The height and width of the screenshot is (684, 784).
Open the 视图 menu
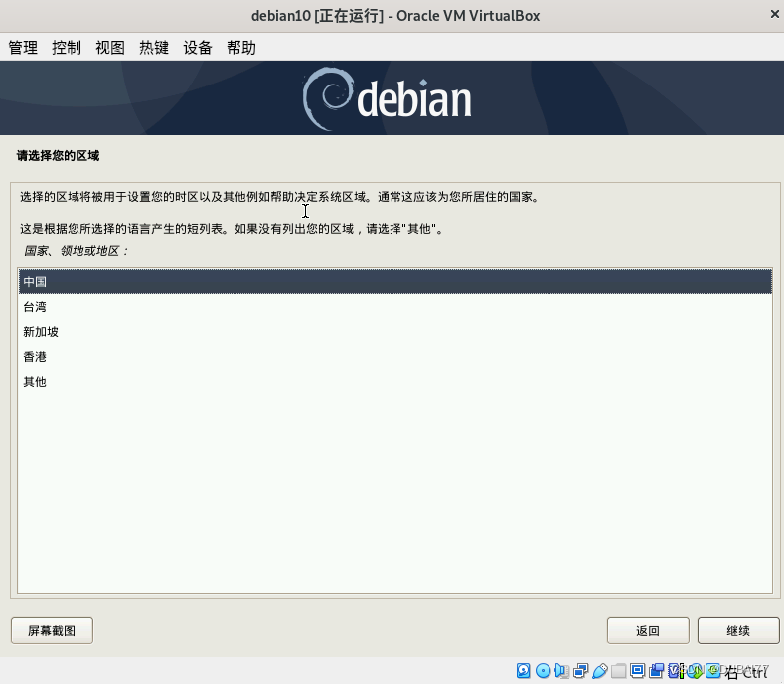coord(110,48)
